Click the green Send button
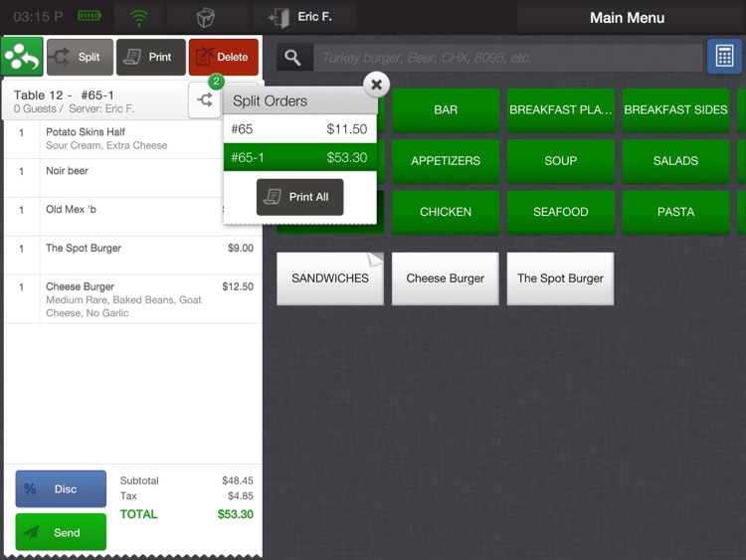Image resolution: width=746 pixels, height=560 pixels. tap(61, 532)
